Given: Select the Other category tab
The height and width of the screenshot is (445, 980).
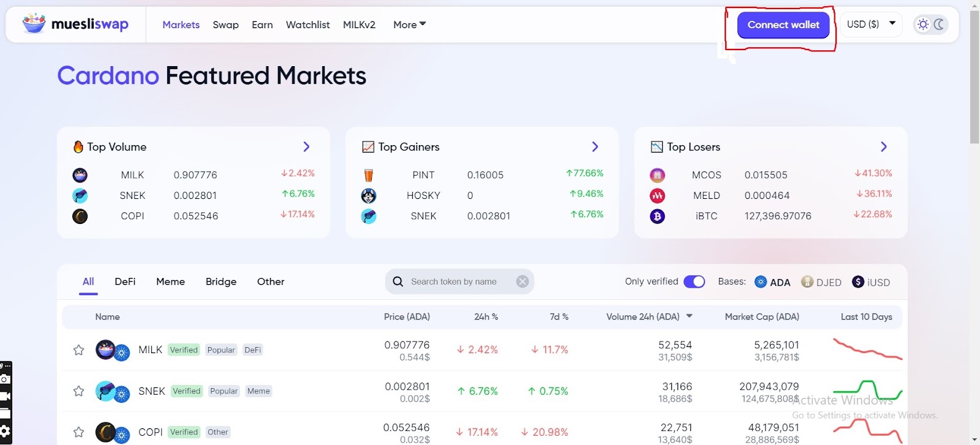Looking at the screenshot, I should [x=271, y=282].
